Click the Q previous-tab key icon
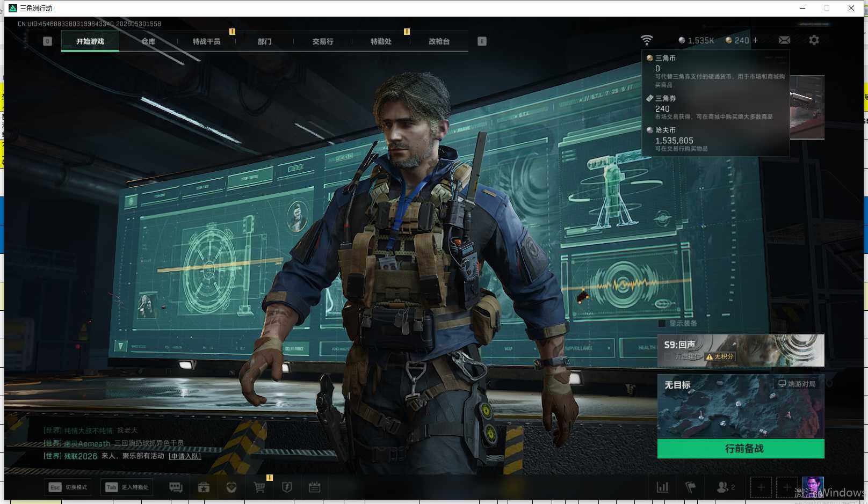 point(47,41)
